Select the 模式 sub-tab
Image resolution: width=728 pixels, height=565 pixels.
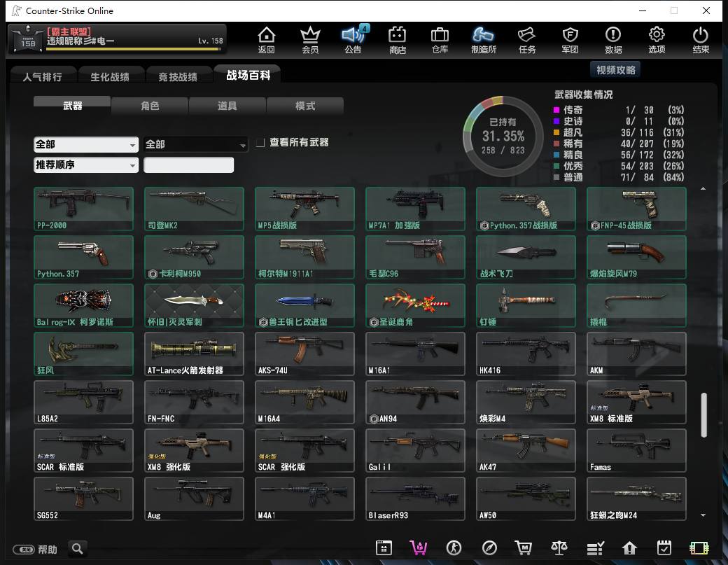305,106
